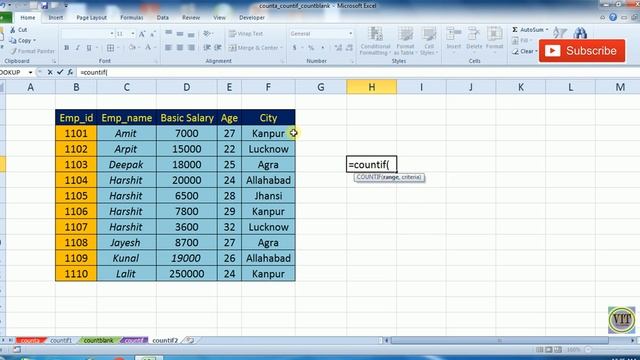The height and width of the screenshot is (360, 640).
Task: Center text horizontally
Action: [x=180, y=48]
